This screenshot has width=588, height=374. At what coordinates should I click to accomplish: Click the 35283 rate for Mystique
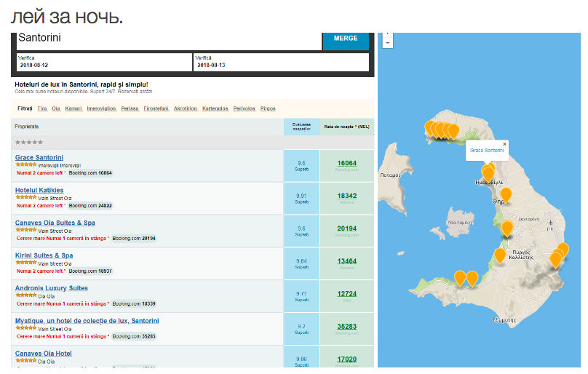tap(347, 327)
